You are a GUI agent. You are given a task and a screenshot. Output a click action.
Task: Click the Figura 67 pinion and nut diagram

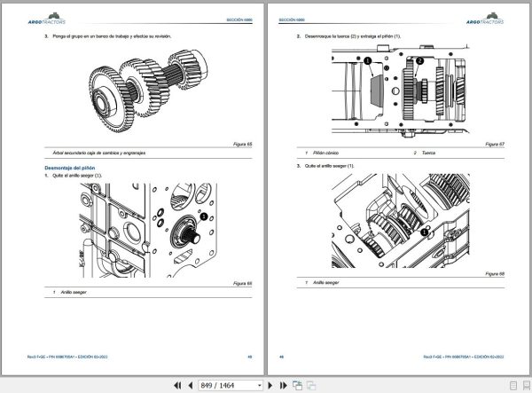(401, 90)
